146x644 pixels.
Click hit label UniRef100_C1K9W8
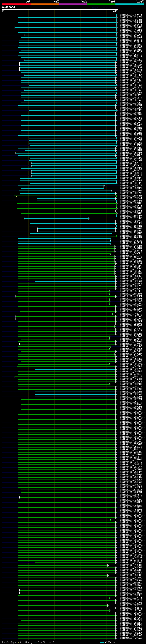click(x=131, y=233)
